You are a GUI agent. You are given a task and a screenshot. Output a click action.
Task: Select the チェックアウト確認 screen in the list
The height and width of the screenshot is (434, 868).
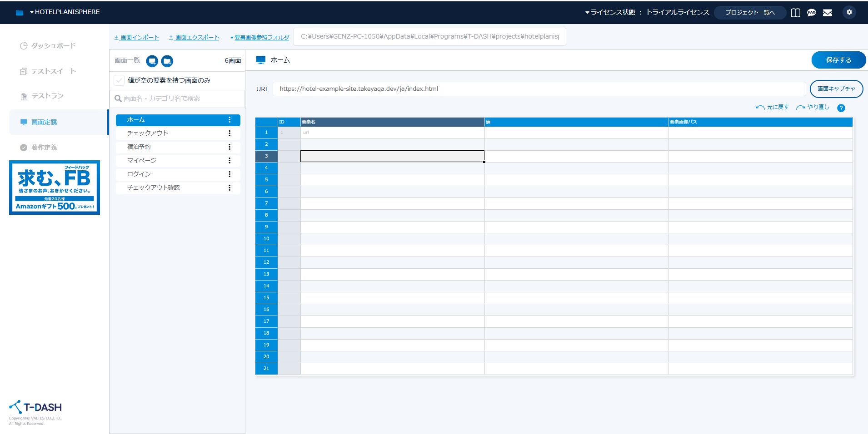(x=178, y=188)
